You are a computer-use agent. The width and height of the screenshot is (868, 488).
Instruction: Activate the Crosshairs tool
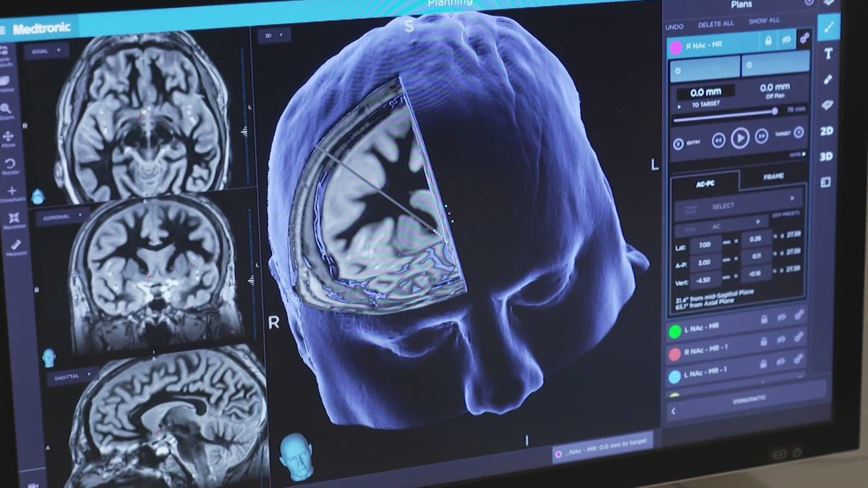12,193
